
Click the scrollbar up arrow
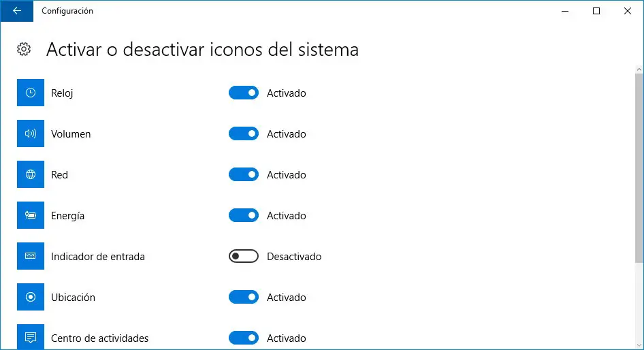pos(639,69)
